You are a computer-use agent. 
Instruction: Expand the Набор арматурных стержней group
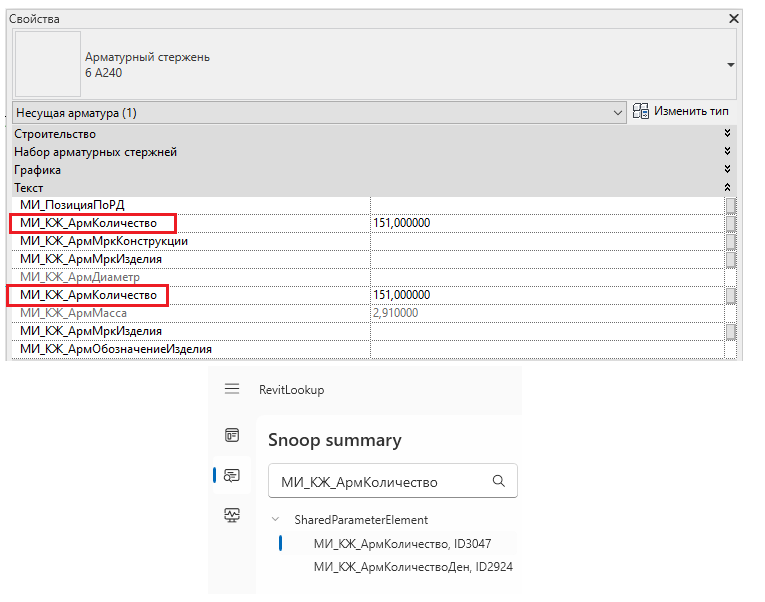pyautogui.click(x=727, y=151)
